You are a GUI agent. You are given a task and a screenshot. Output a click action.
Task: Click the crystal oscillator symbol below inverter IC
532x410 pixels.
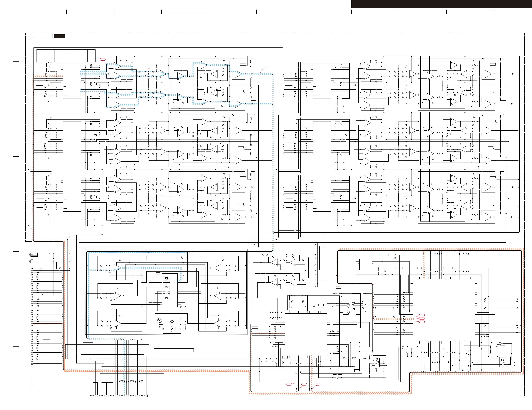[x=376, y=371]
